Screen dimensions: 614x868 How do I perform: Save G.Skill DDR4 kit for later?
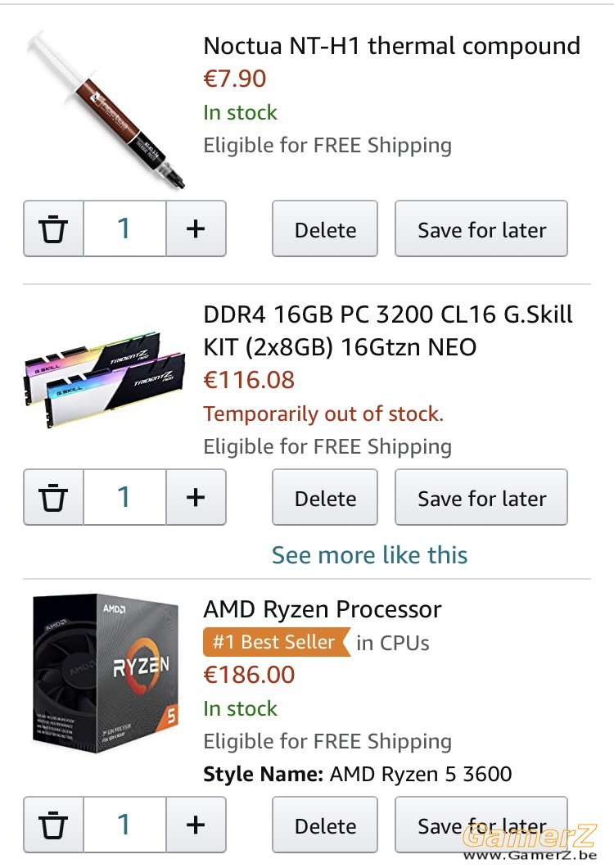[x=481, y=497]
